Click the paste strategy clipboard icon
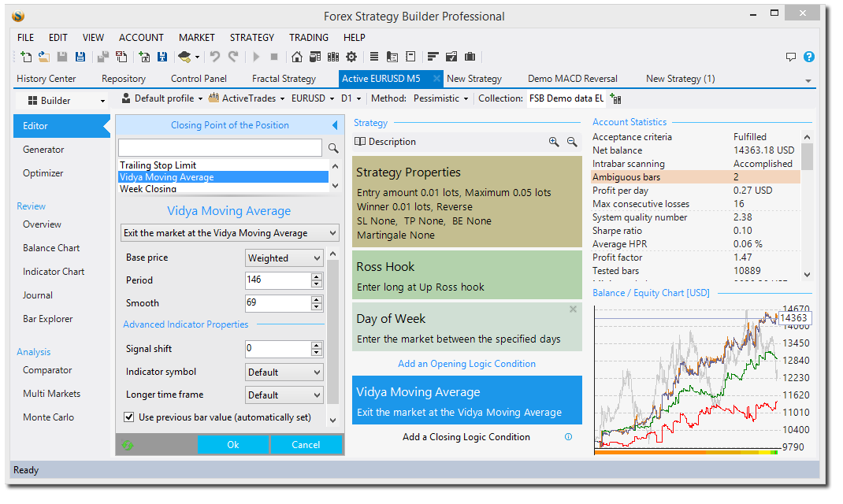This screenshot has height=504, width=843. 122,57
